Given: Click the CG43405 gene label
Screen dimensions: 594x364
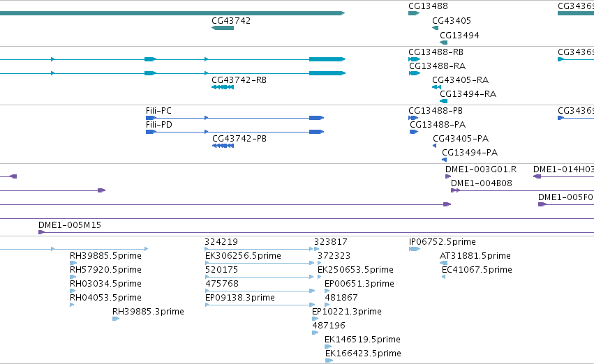Looking at the screenshot, I should click(x=452, y=21).
